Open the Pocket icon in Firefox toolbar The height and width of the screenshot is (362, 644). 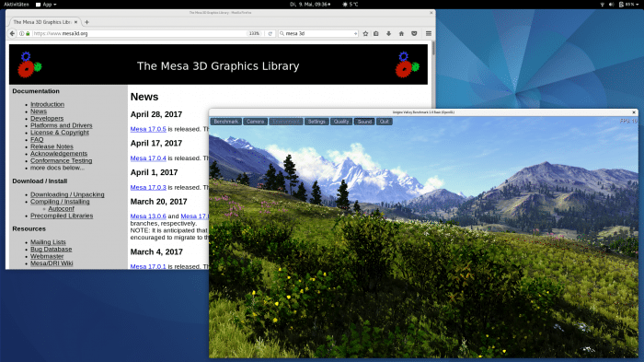pos(414,34)
